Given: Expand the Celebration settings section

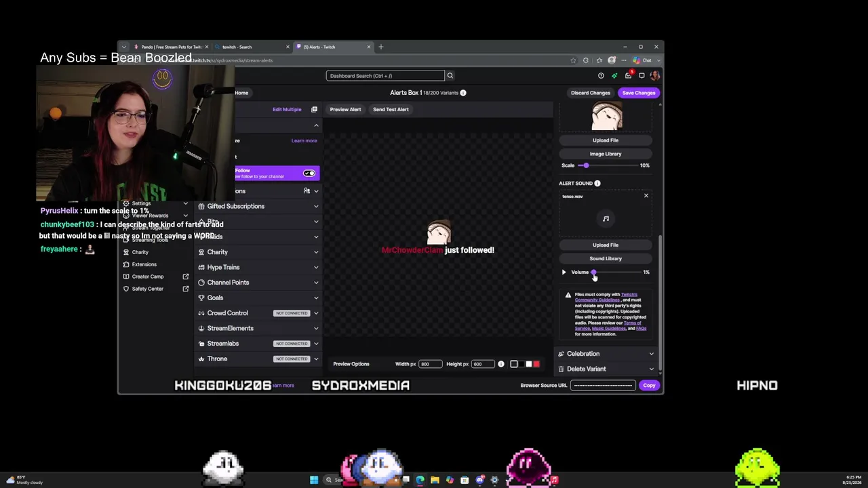Looking at the screenshot, I should click(652, 354).
